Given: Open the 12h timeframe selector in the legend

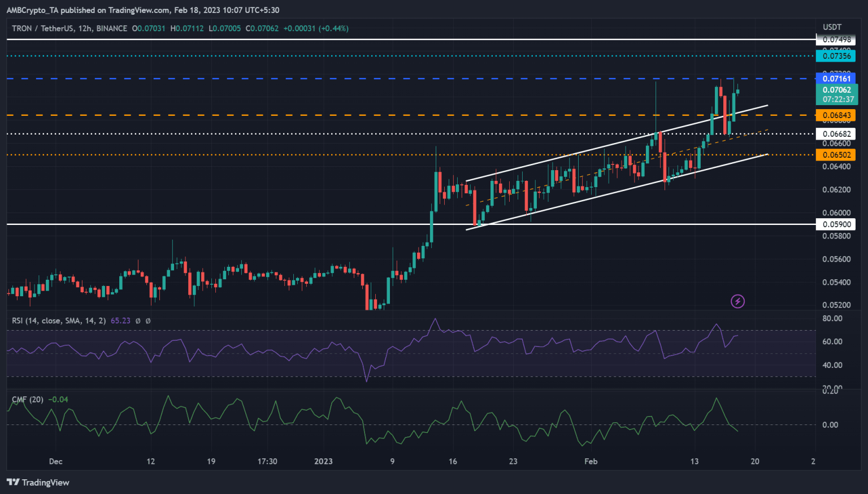Looking at the screenshot, I should click(83, 28).
